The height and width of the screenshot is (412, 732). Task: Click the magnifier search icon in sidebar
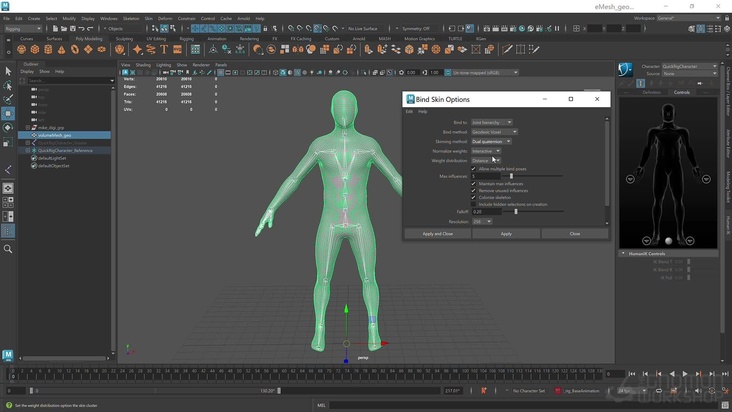pyautogui.click(x=8, y=249)
